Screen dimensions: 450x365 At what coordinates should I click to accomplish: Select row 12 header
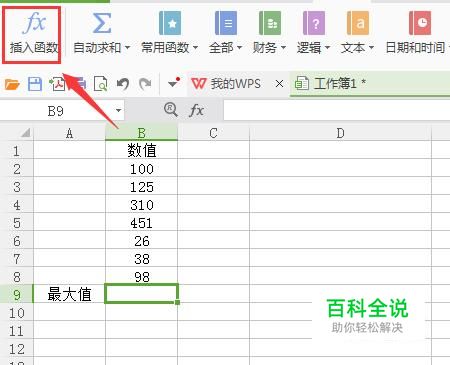point(16,349)
